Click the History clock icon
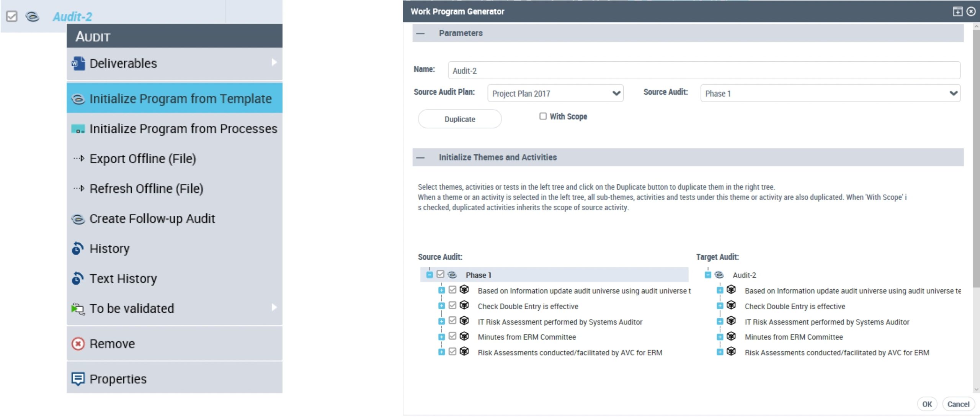The width and height of the screenshot is (980, 418). tap(78, 249)
